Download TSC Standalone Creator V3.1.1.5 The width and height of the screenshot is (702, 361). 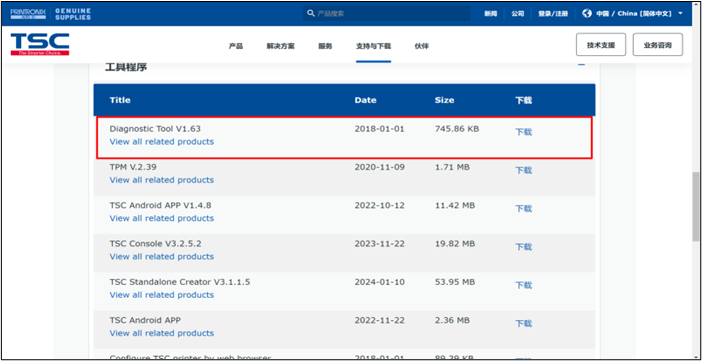click(523, 285)
